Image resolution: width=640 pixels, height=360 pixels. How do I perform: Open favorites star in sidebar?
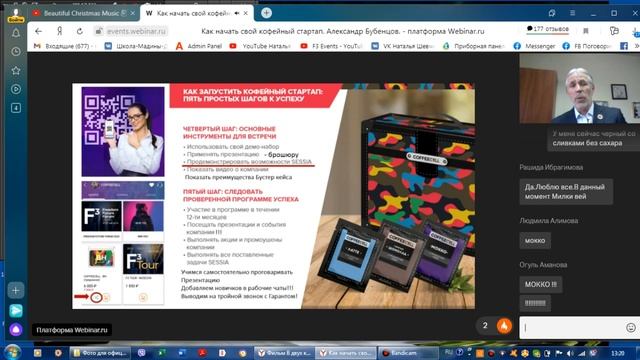[16, 70]
